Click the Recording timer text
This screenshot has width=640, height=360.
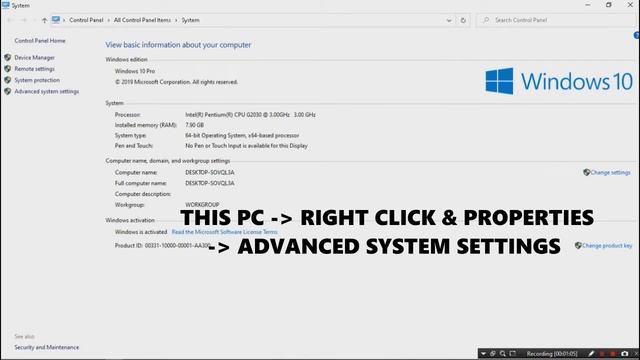(551, 354)
